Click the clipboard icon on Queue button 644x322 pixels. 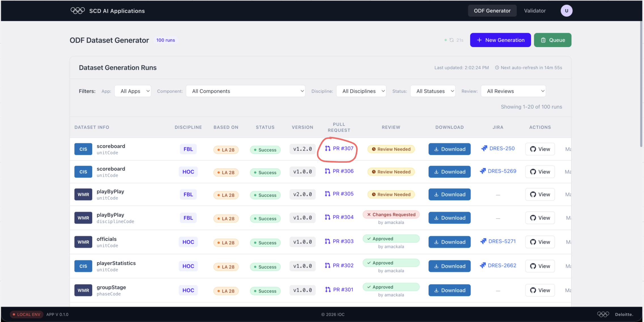point(543,40)
